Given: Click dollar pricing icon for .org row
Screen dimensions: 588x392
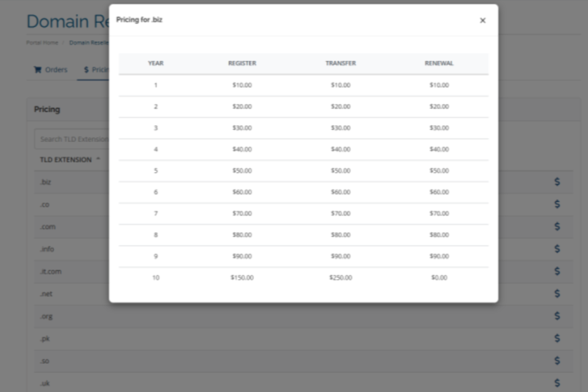Looking at the screenshot, I should point(557,316).
